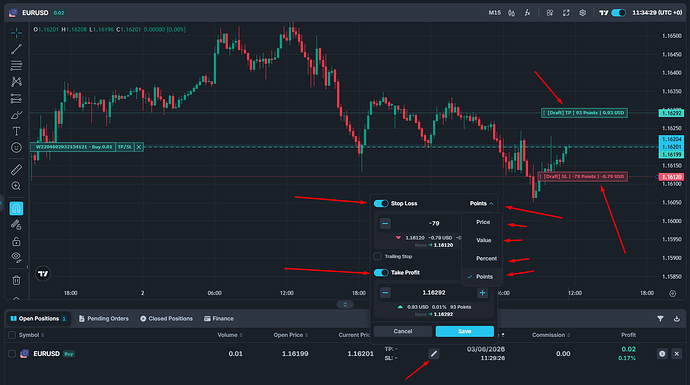Remove drawings with the trash icon
Image resolution: width=690 pixels, height=385 pixels.
16,280
